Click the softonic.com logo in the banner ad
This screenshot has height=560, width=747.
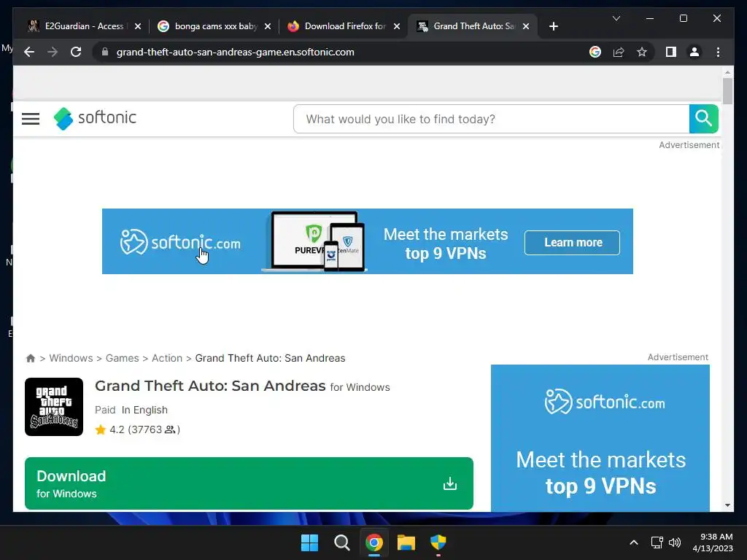pyautogui.click(x=180, y=242)
